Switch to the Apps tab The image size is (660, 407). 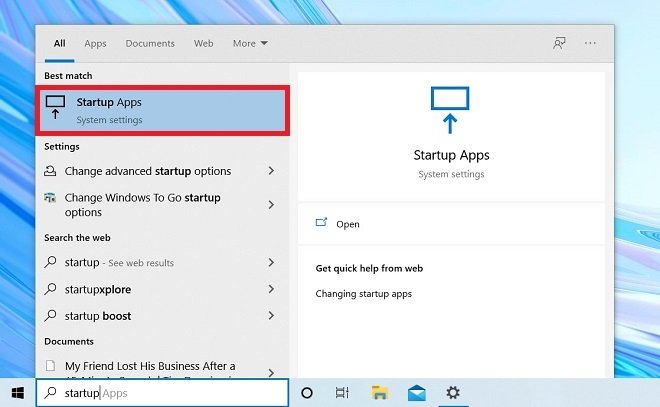click(x=95, y=43)
